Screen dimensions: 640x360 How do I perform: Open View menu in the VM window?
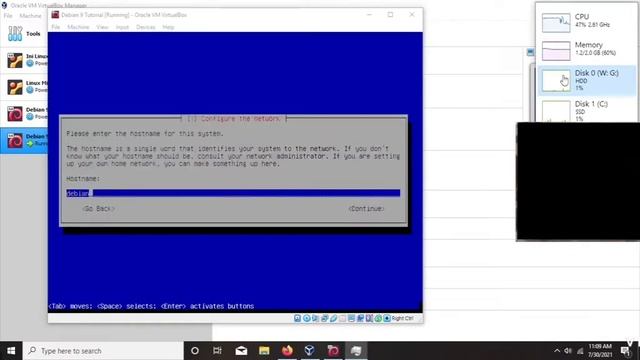[102, 27]
